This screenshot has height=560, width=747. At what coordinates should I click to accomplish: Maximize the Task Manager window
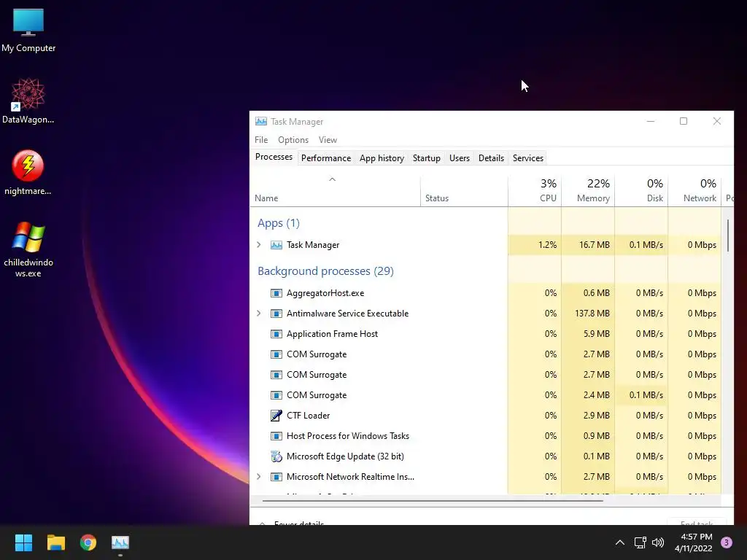pos(683,122)
